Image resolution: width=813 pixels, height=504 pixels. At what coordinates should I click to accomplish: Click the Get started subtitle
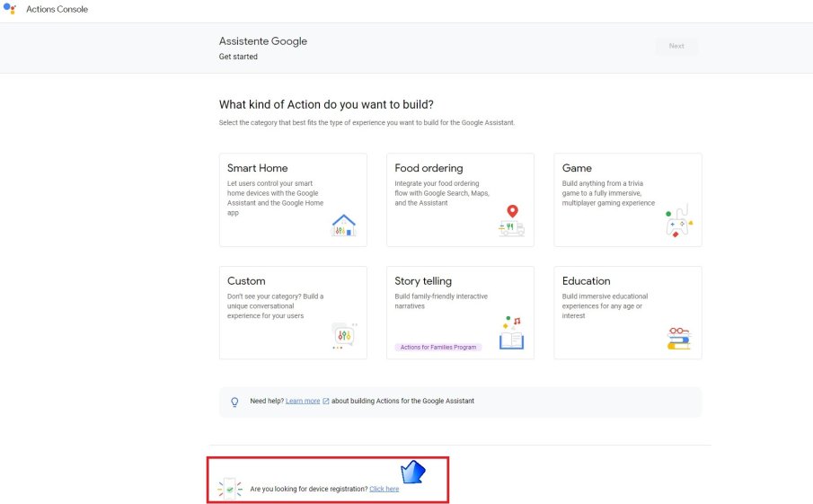coord(238,57)
